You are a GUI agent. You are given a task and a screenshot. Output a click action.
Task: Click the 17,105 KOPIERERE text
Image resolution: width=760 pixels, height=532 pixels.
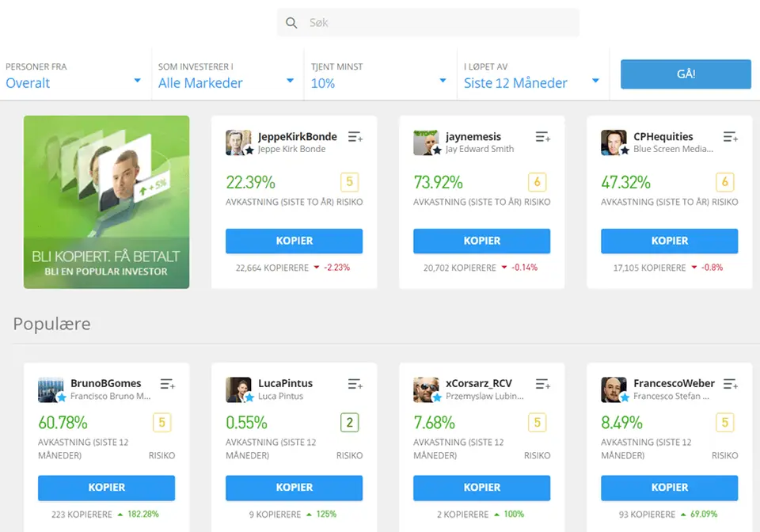[x=649, y=268]
